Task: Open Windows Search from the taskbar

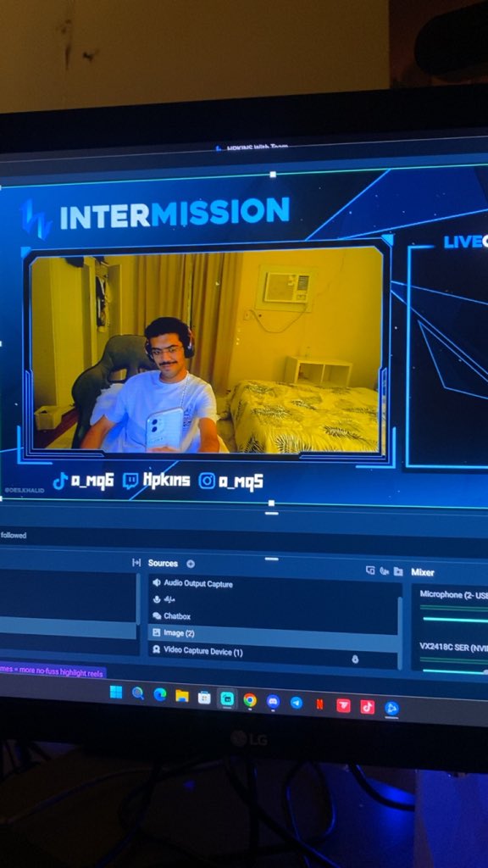Action: [138, 693]
